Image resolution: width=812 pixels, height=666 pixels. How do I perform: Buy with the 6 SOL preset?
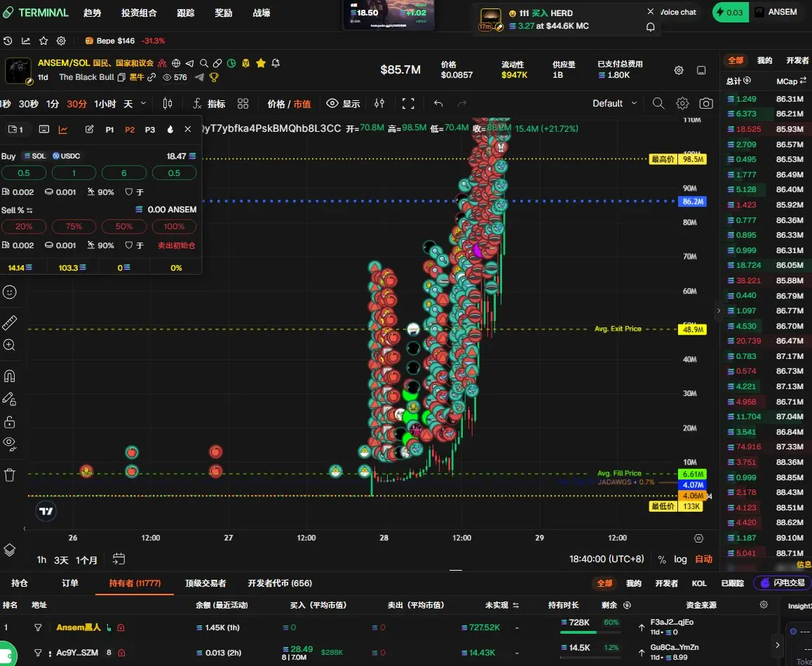[x=124, y=173]
